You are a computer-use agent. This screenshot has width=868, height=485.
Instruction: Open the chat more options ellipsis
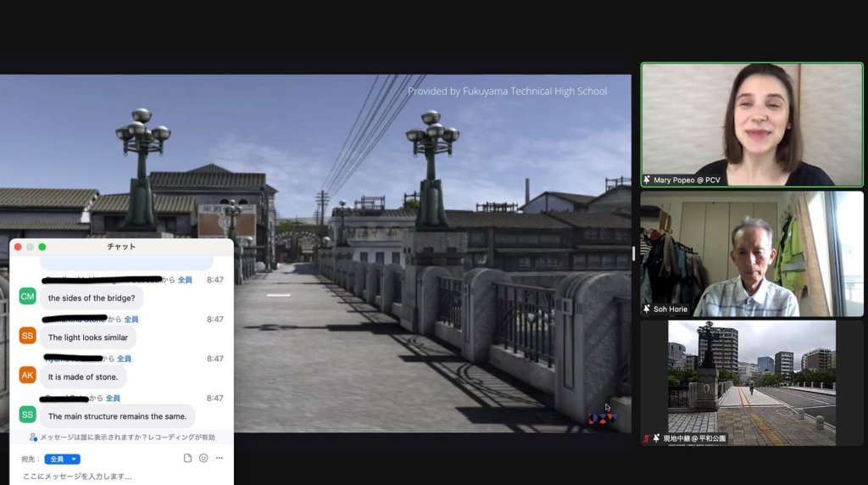pos(220,458)
